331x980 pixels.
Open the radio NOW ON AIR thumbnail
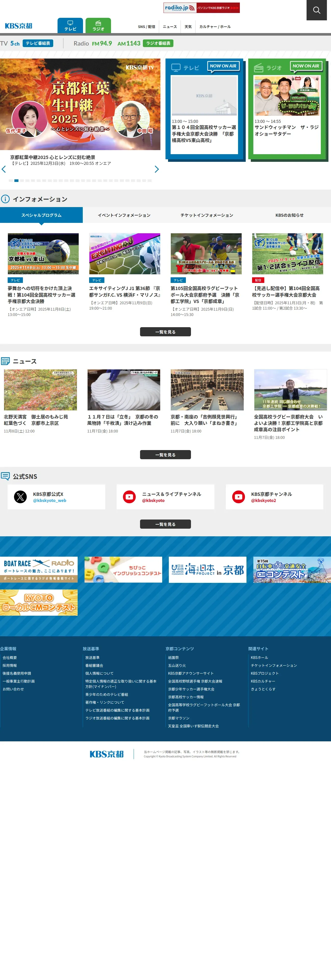[287, 95]
